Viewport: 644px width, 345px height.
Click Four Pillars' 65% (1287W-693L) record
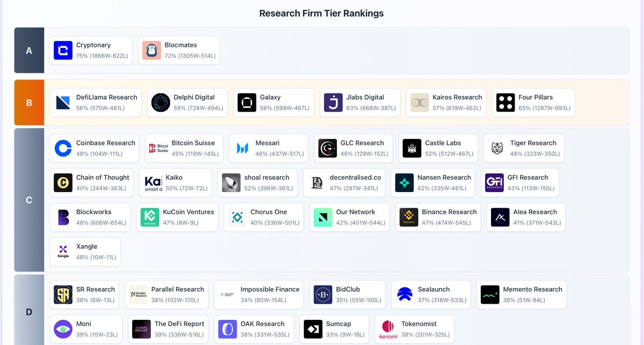(x=545, y=108)
